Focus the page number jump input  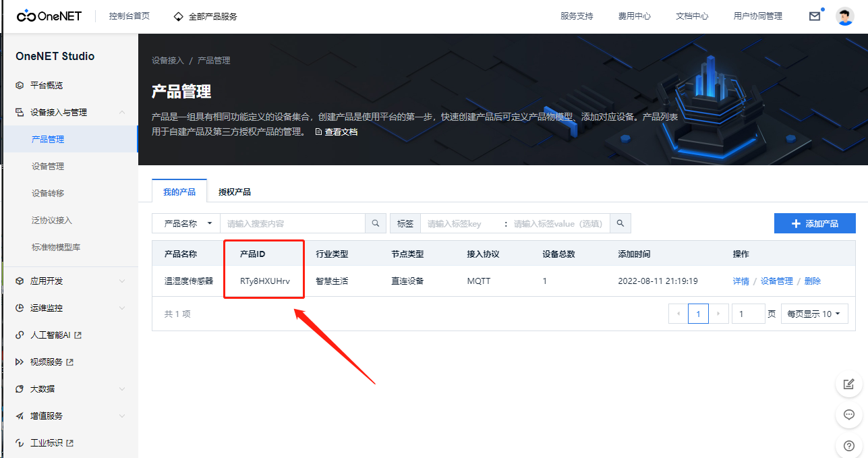click(749, 314)
